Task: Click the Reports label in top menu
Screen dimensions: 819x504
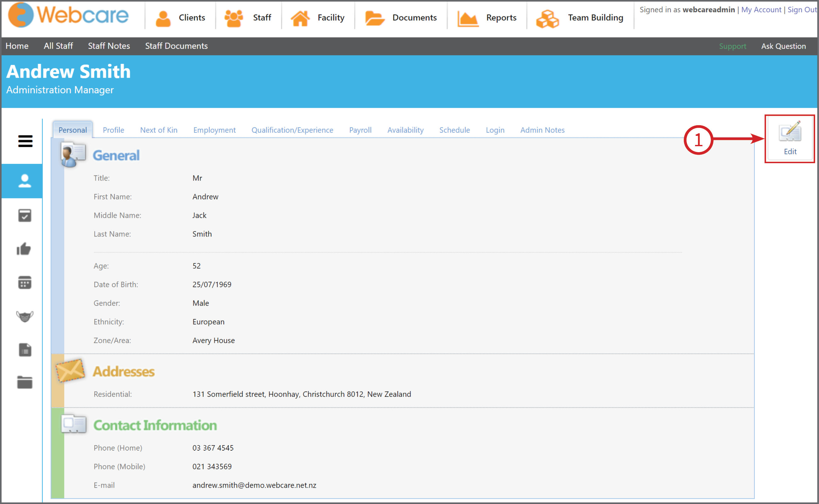Action: tap(501, 17)
